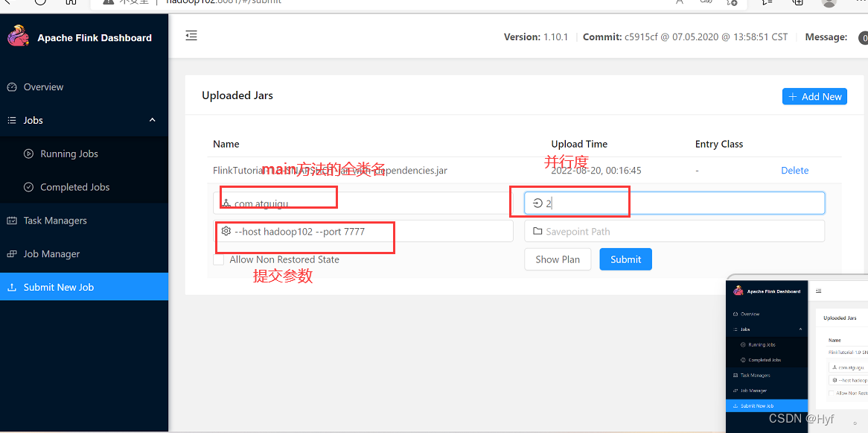Click the Name column header
868x433 pixels.
[226, 144]
